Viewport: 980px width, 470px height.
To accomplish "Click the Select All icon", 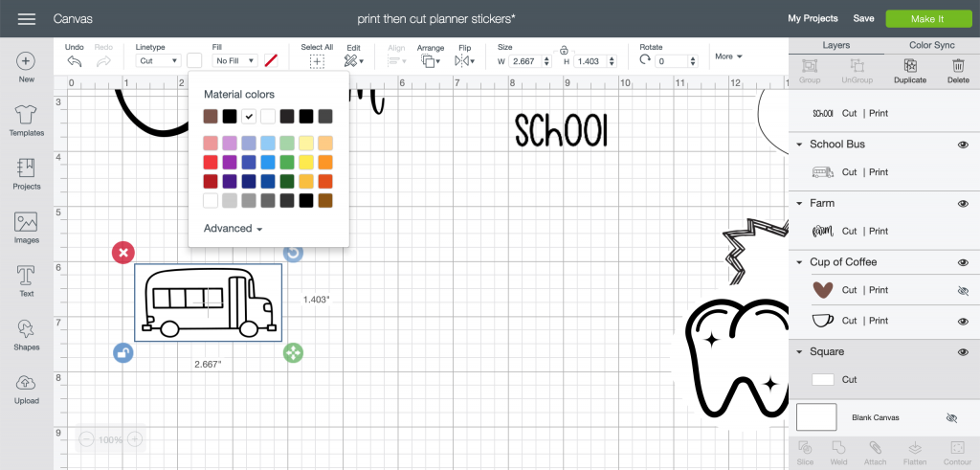I will tap(317, 61).
